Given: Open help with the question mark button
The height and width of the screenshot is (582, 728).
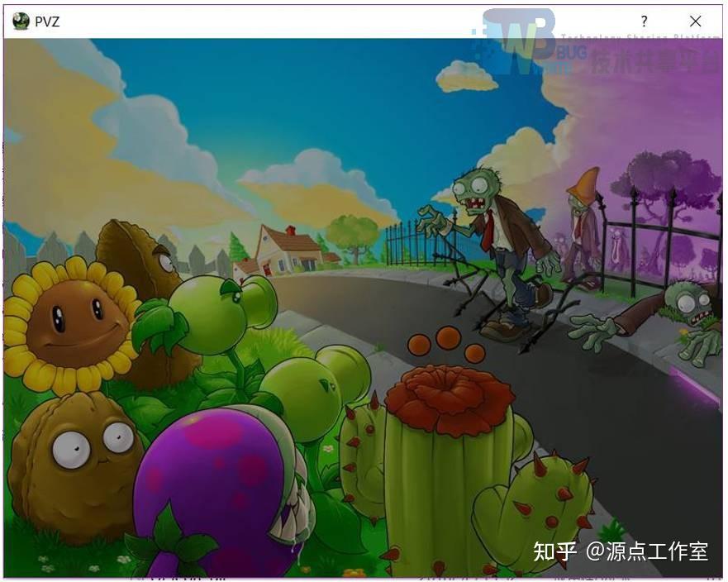Looking at the screenshot, I should pyautogui.click(x=644, y=21).
